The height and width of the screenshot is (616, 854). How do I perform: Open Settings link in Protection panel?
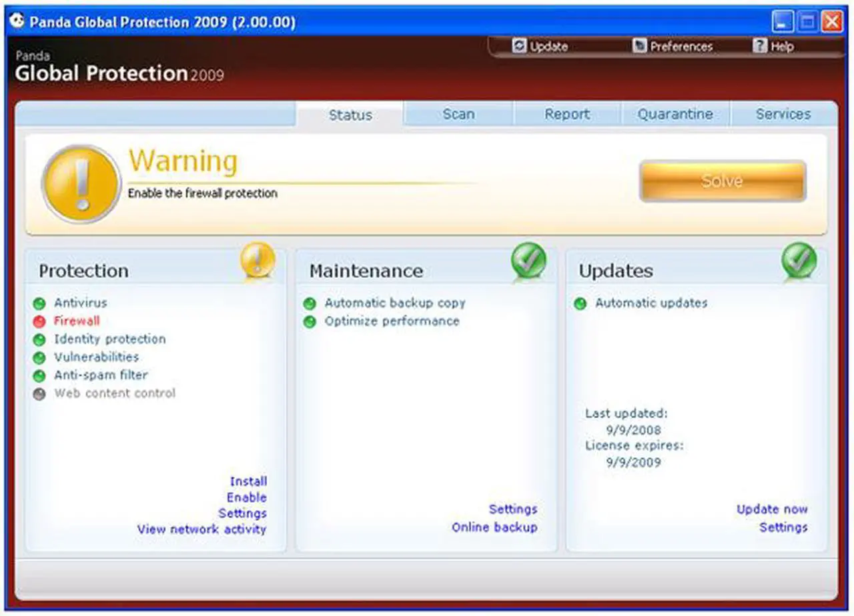pos(243,513)
